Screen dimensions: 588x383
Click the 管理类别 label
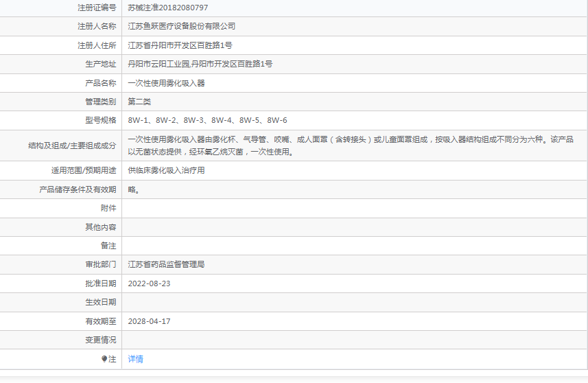click(100, 102)
